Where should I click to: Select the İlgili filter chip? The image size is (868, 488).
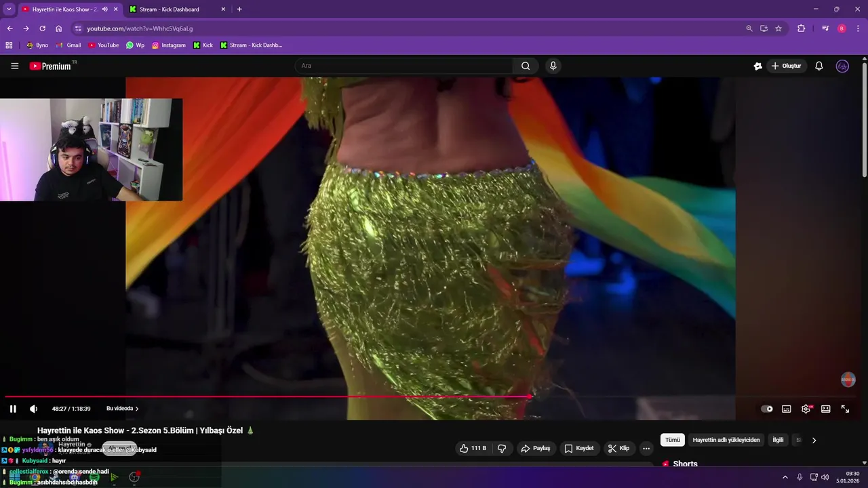coord(778,440)
